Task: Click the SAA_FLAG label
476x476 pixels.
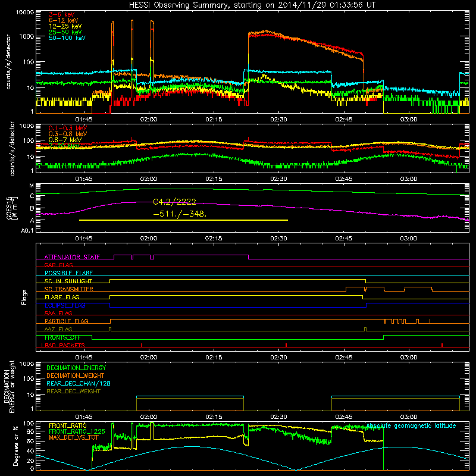Action: 58,313
